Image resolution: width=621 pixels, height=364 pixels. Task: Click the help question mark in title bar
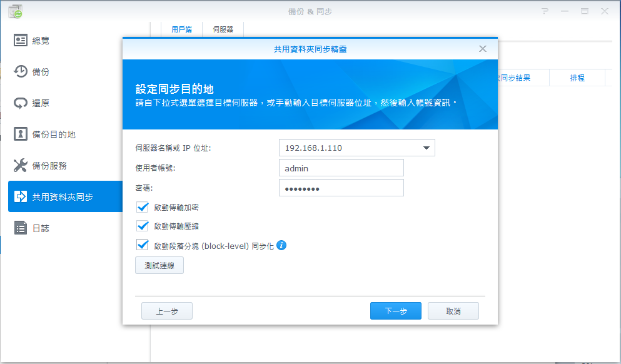545,11
